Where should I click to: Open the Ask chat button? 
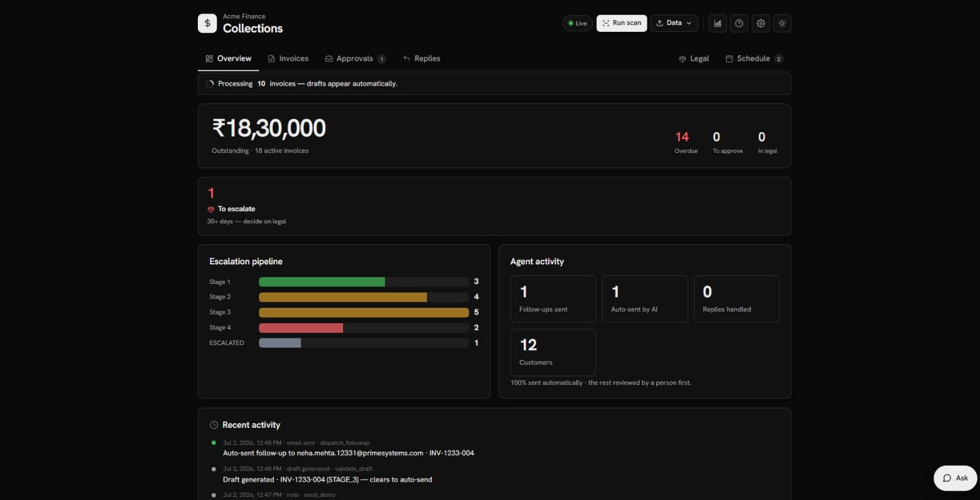click(955, 478)
